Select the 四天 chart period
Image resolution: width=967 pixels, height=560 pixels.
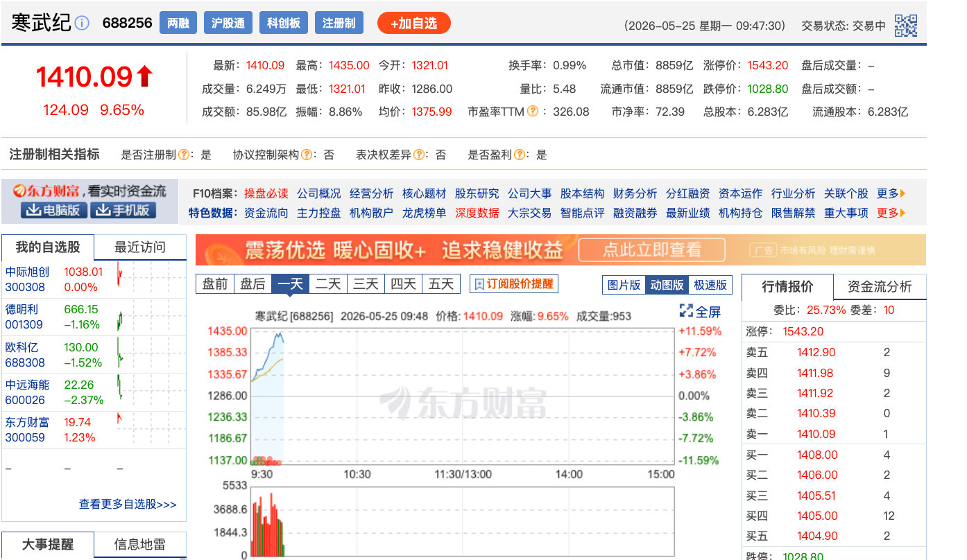point(403,283)
